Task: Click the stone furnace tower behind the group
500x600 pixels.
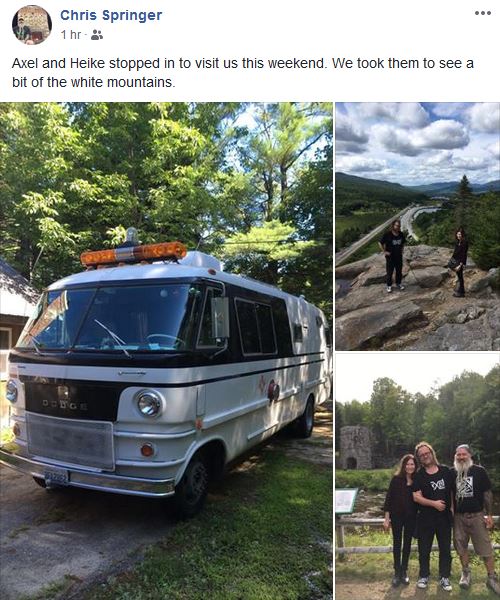Action: coord(356,447)
